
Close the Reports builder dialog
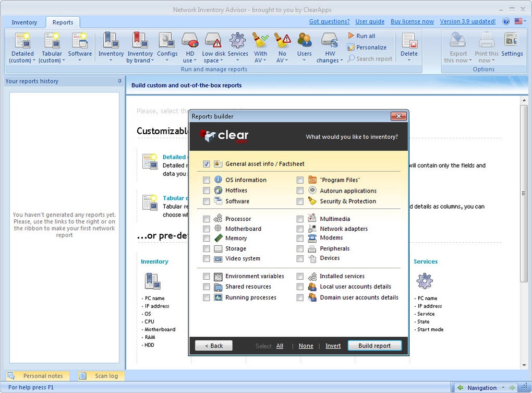(x=398, y=116)
